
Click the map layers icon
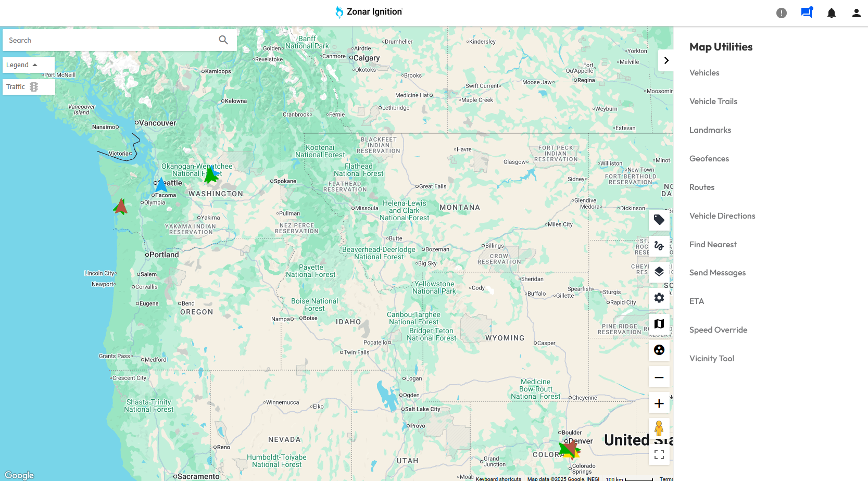659,271
